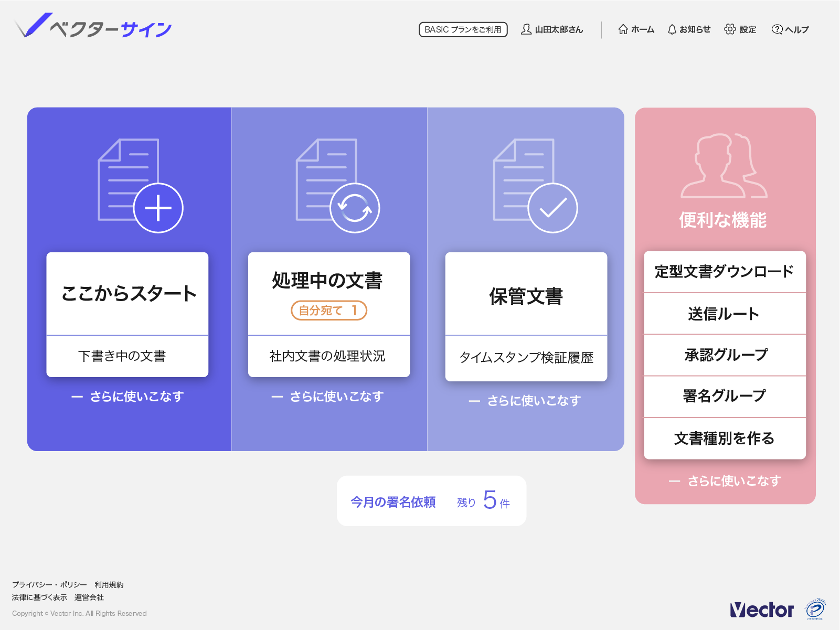Screen dimensions: 840x630
Task: Click the users silhouette icon
Action: tap(724, 166)
